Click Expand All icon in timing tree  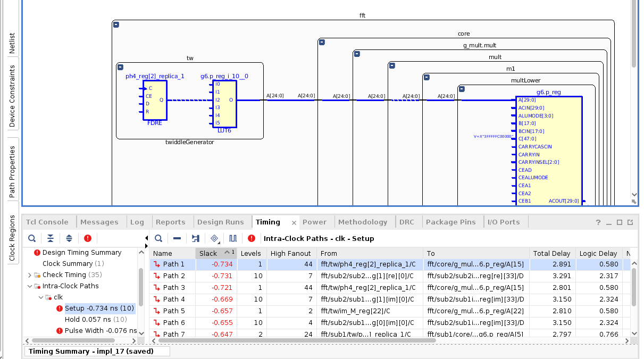pos(69,238)
